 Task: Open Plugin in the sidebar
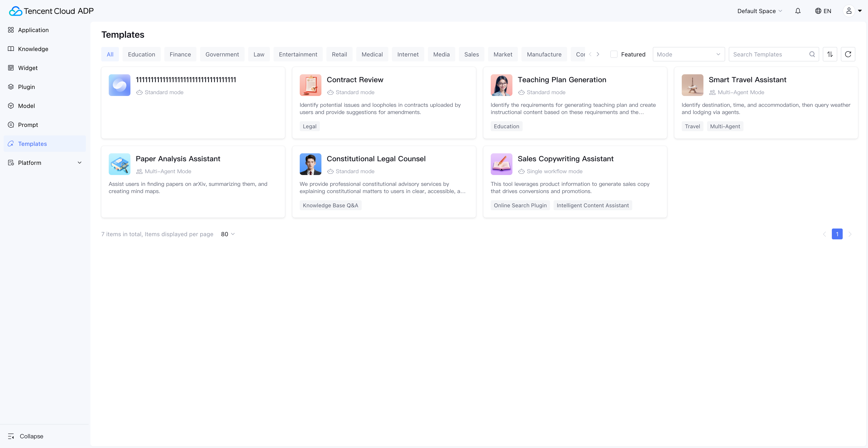(26, 87)
